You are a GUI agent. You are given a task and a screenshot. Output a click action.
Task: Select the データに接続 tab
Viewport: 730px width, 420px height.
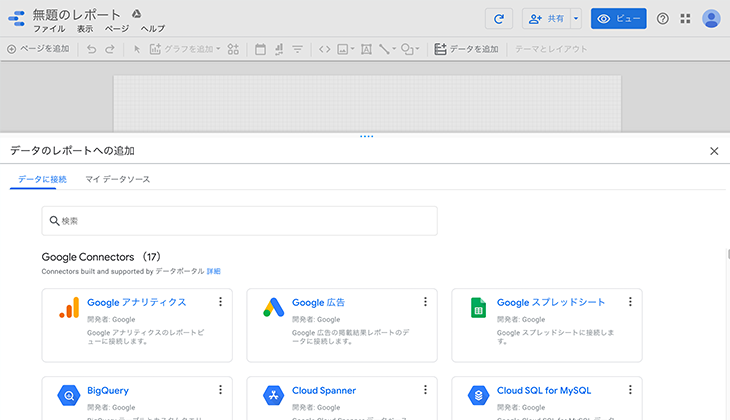click(x=42, y=179)
